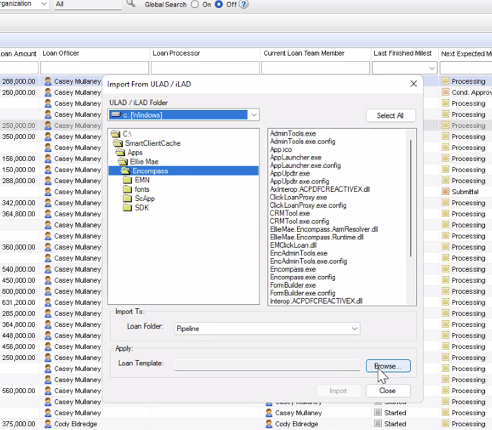Select AxInterop.ACPDFCREACTIVEX.dll file
Image resolution: width=492 pixels, height=430 pixels.
pyautogui.click(x=320, y=189)
